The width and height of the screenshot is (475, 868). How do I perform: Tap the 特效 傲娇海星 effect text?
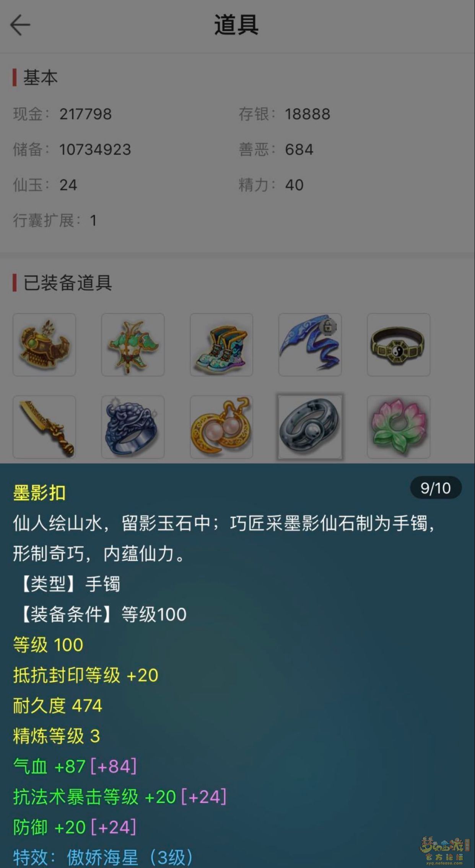click(102, 857)
